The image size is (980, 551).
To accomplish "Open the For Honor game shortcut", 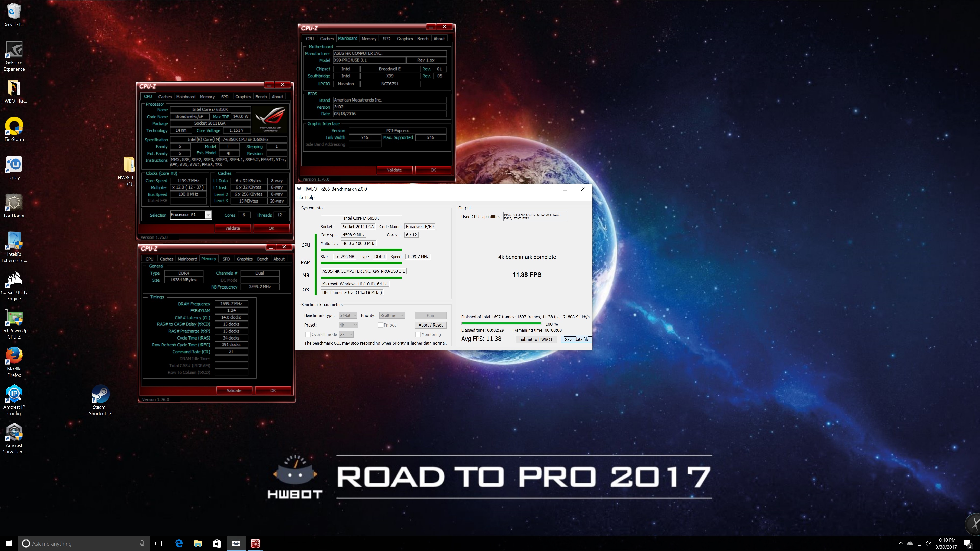I will tap(14, 206).
